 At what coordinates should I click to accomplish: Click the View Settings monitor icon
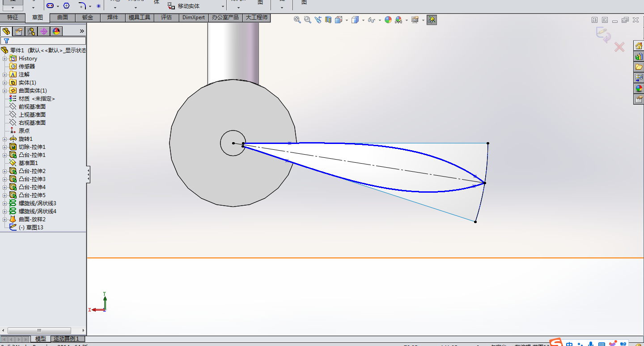[415, 20]
